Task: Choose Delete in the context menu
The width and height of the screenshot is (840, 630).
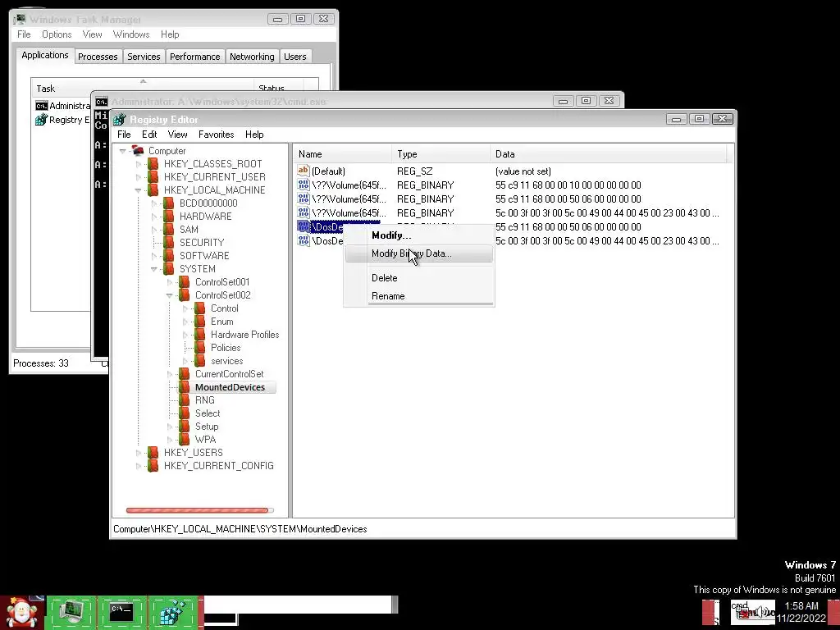Action: click(x=419, y=278)
